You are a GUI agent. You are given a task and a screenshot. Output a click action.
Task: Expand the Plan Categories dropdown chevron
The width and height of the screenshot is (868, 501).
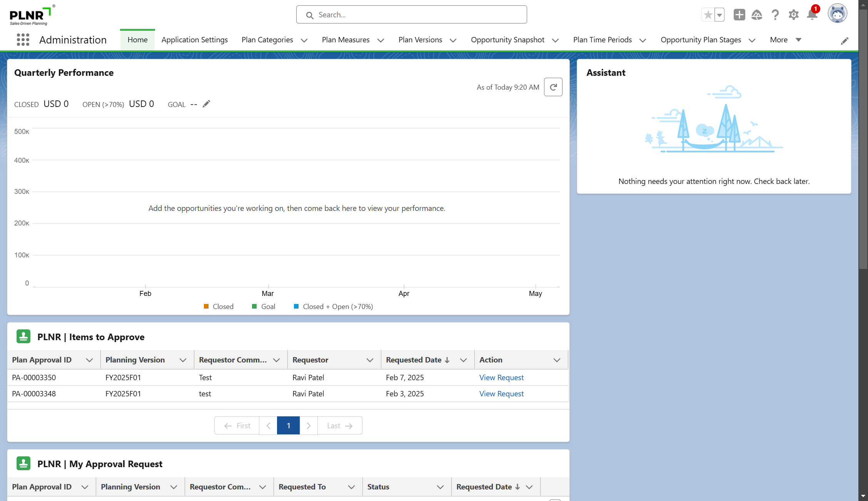(x=304, y=40)
